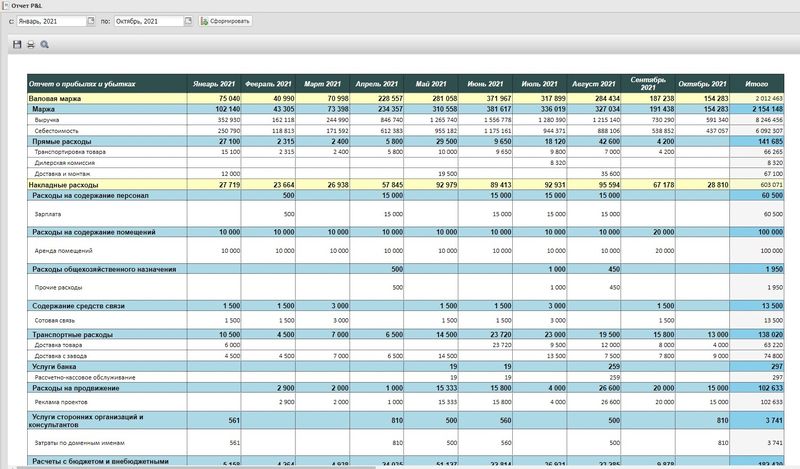
Task: Click Накладные расходы total 603 071
Action: [x=771, y=185]
